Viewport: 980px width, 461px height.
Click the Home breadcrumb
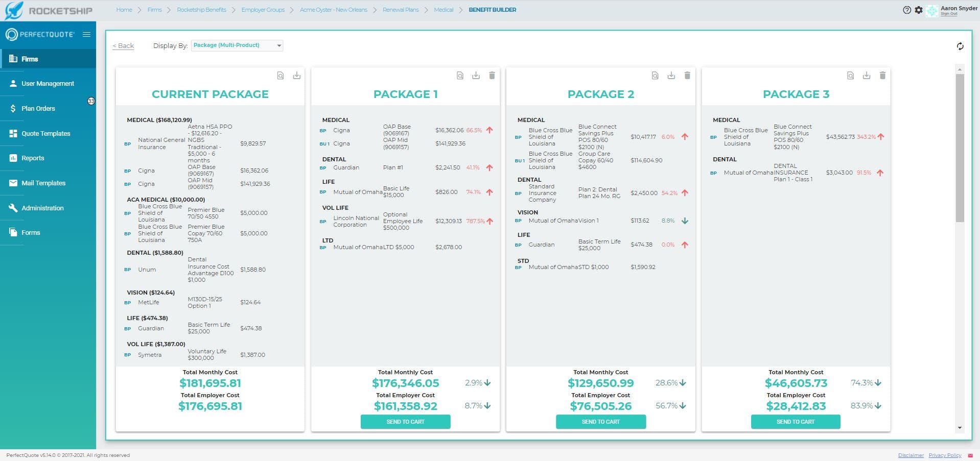coord(124,10)
